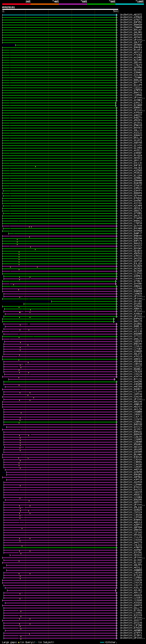Screen dimensions: 146x644
Task: Select label UniRef100_Q8FM94
Action: [131, 527]
